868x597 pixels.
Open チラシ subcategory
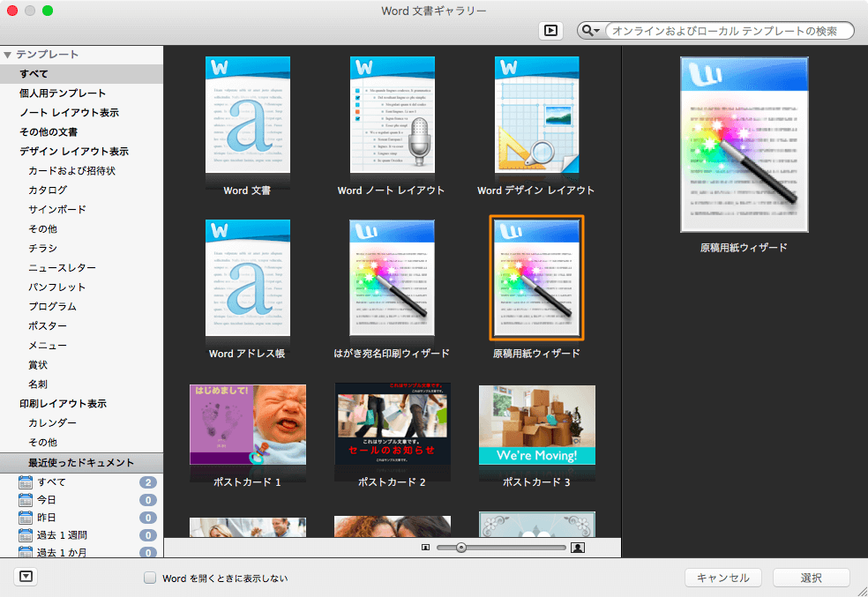tap(81, 248)
